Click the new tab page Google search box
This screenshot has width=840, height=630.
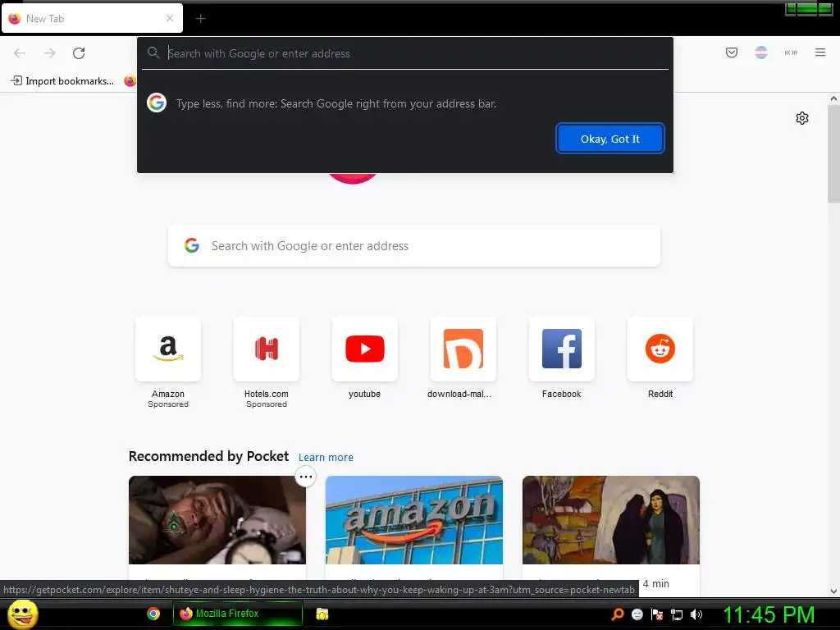tap(413, 246)
